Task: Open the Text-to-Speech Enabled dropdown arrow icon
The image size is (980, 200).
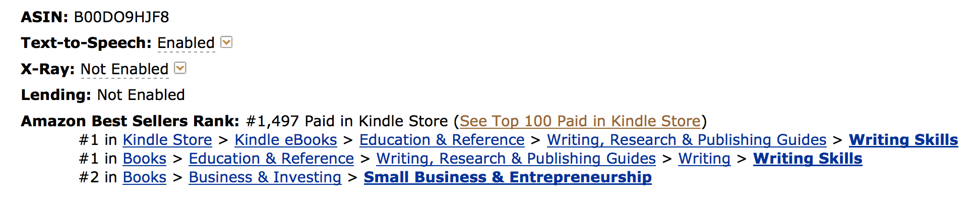Action: click(227, 42)
